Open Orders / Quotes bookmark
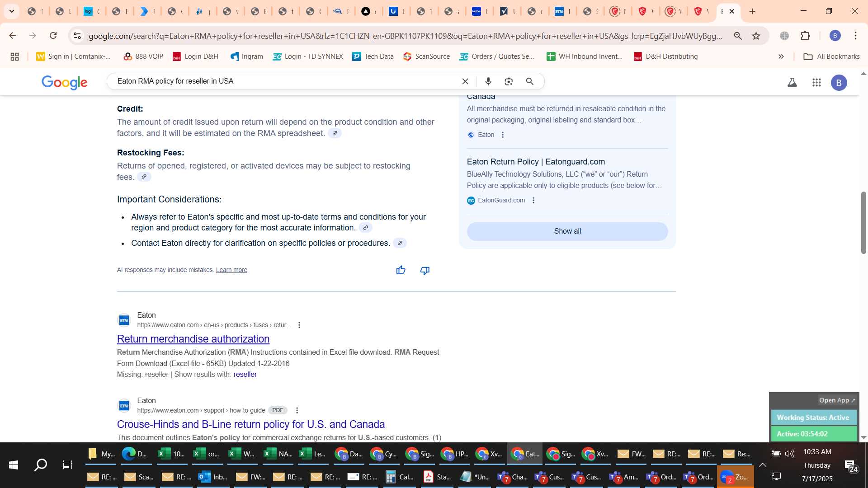This screenshot has height=488, width=868. click(x=497, y=56)
